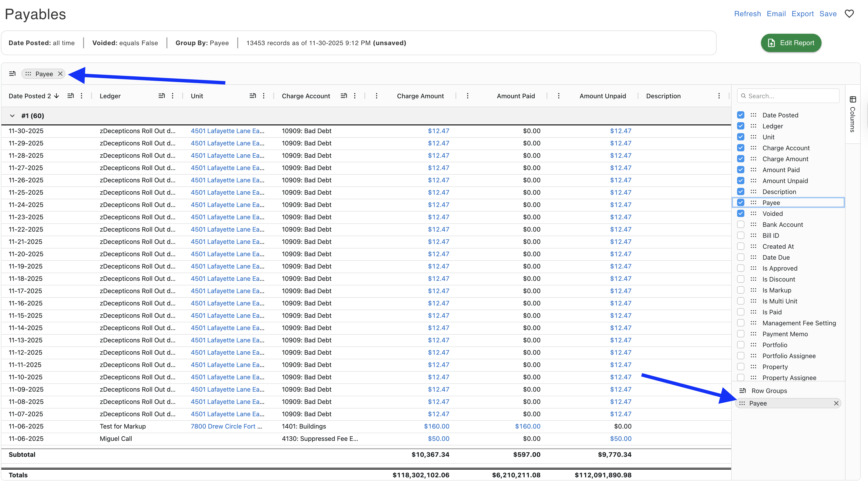Uncheck the Voided column checkbox
Image resolution: width=868 pixels, height=486 pixels.
coord(741,214)
